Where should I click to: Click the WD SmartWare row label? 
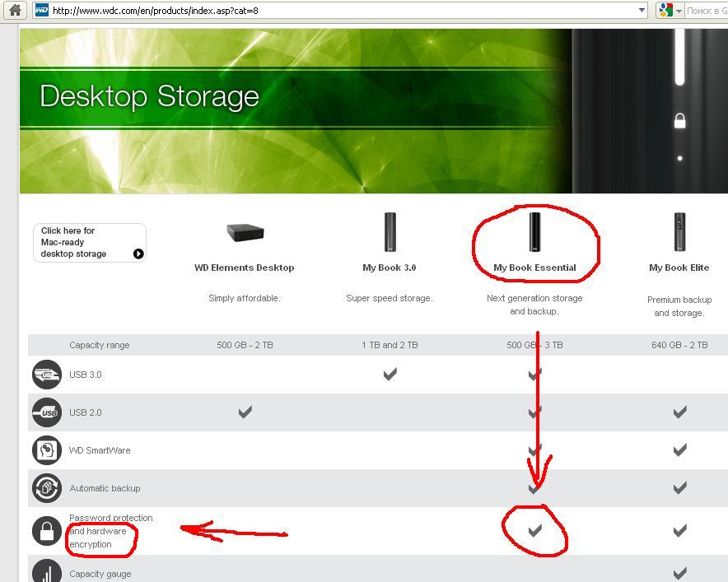(100, 450)
